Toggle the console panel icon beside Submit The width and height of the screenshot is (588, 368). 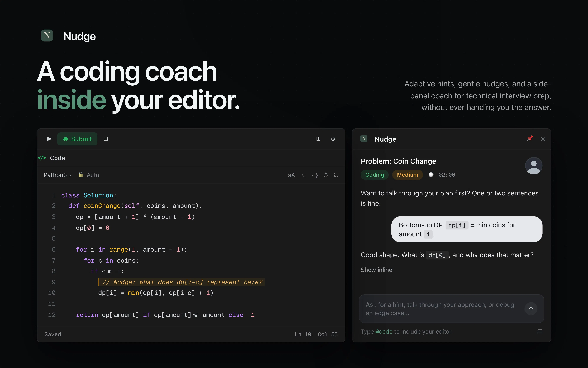106,139
